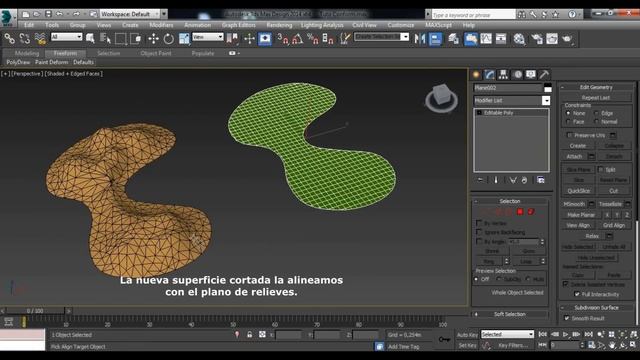This screenshot has width=640, height=360.
Task: Open the Render Setup icon
Action: 537,39
